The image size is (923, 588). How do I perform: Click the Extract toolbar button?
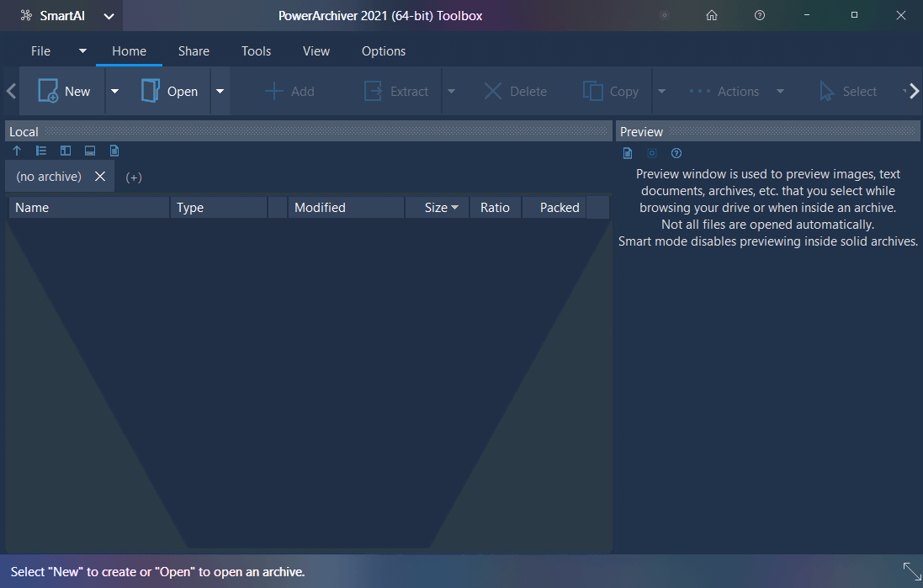396,91
